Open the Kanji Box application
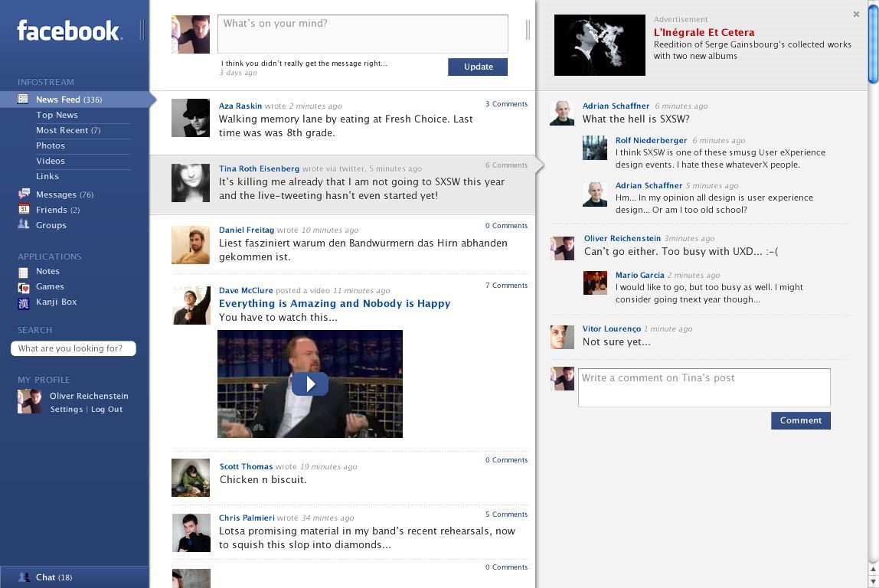Image resolution: width=879 pixels, height=588 pixels. [x=56, y=302]
